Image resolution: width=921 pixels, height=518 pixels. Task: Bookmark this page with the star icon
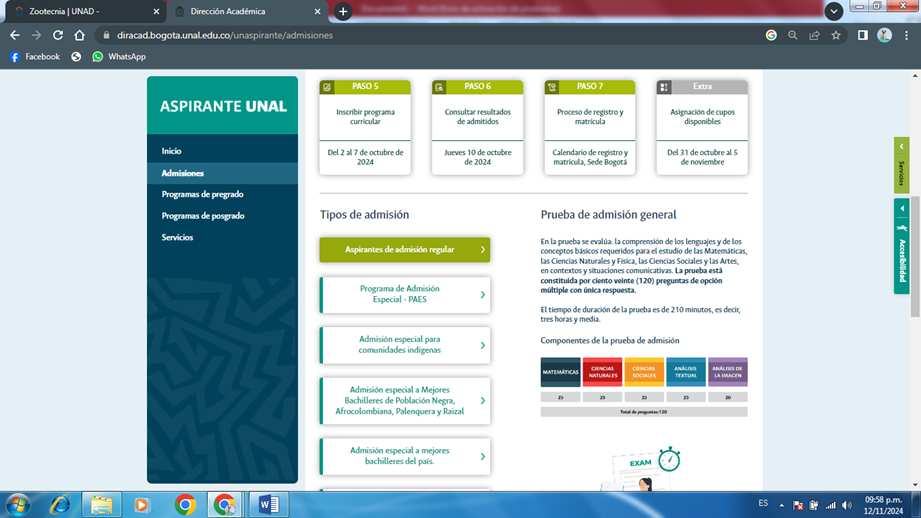pos(836,35)
